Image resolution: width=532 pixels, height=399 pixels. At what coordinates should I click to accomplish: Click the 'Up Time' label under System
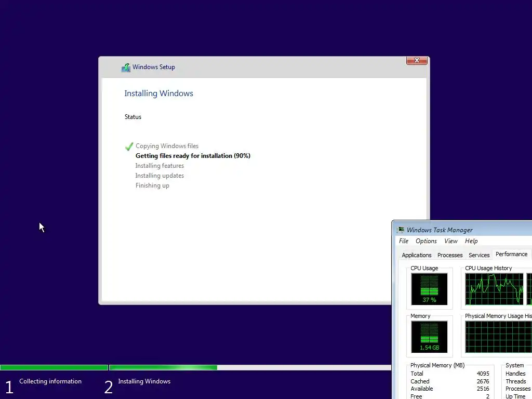point(515,396)
